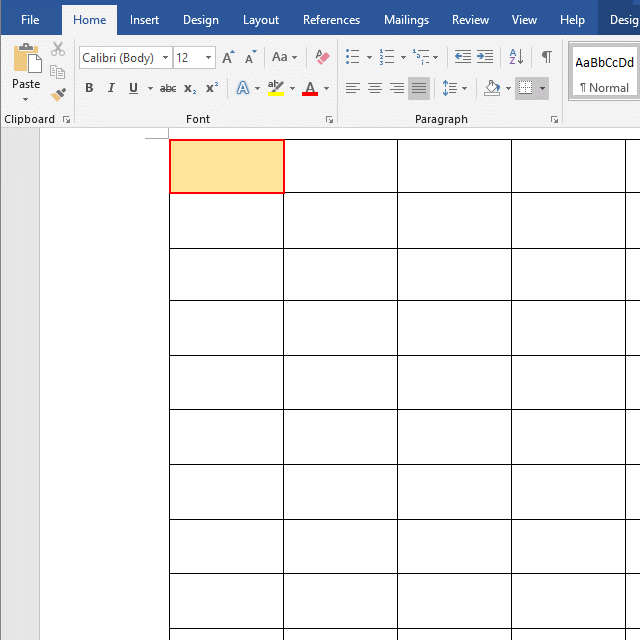Toggle Underline formatting
The width and height of the screenshot is (640, 640).
133,88
